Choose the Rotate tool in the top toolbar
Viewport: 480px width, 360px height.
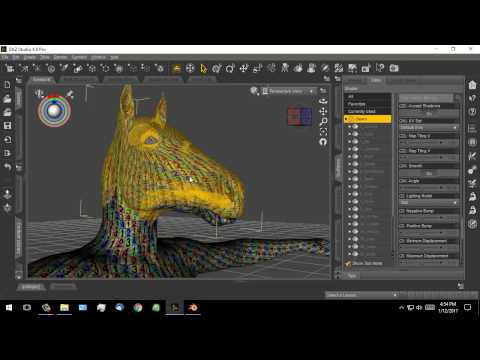coord(230,69)
